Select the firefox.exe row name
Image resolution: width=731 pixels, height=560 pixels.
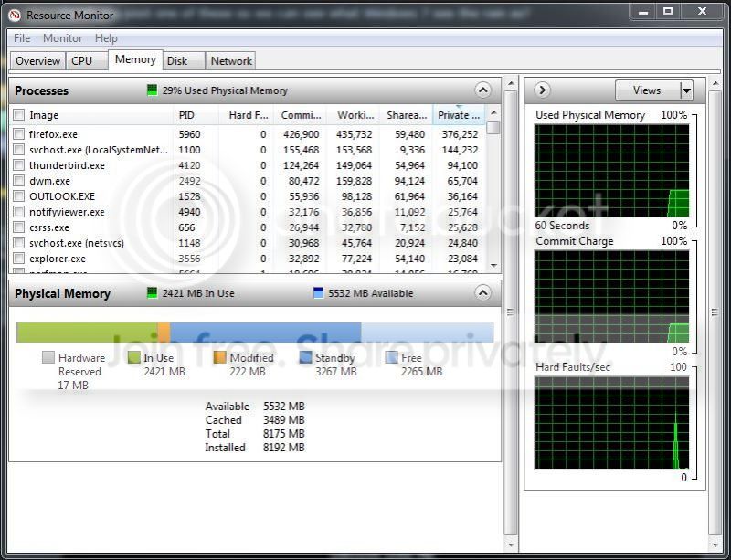coord(53,134)
